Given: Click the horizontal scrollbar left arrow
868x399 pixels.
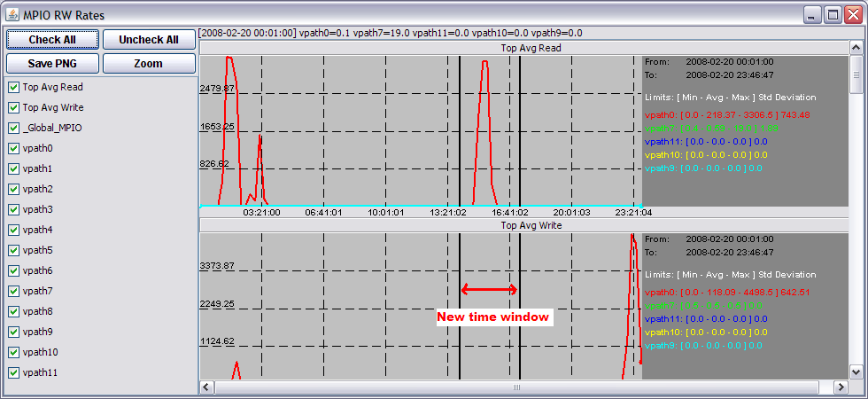Looking at the screenshot, I should click(x=207, y=387).
